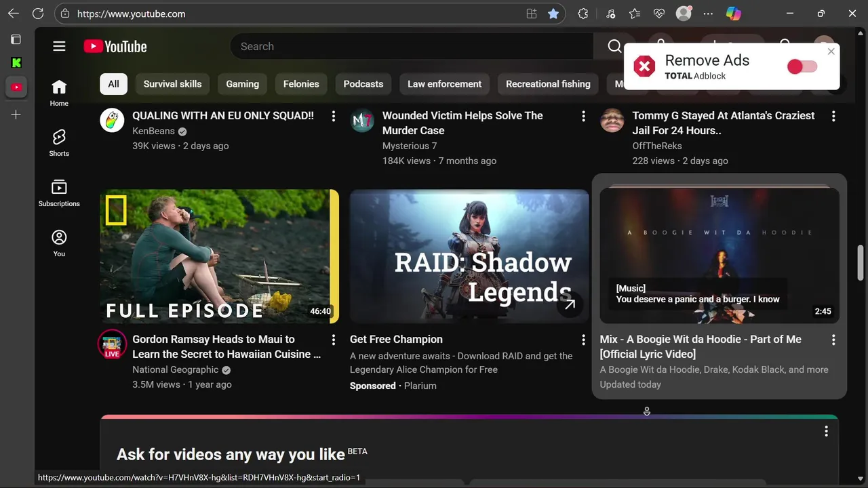Open options for Tommy G jail video
This screenshot has width=868, height=488.
click(x=833, y=117)
